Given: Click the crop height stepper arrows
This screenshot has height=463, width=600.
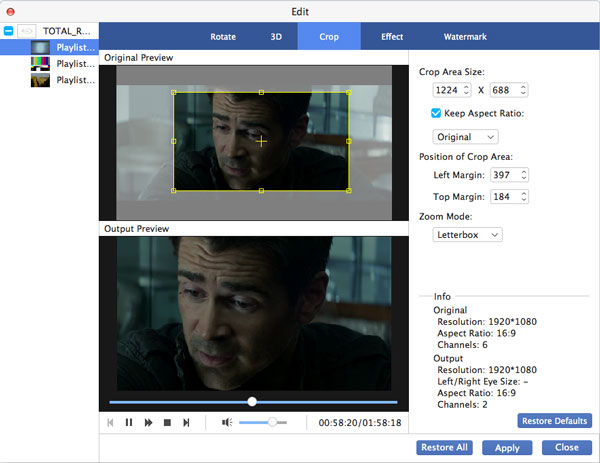Looking at the screenshot, I should tap(523, 90).
